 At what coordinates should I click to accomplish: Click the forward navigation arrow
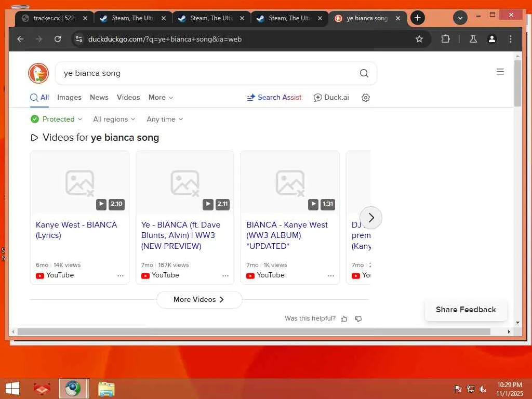[x=39, y=39]
